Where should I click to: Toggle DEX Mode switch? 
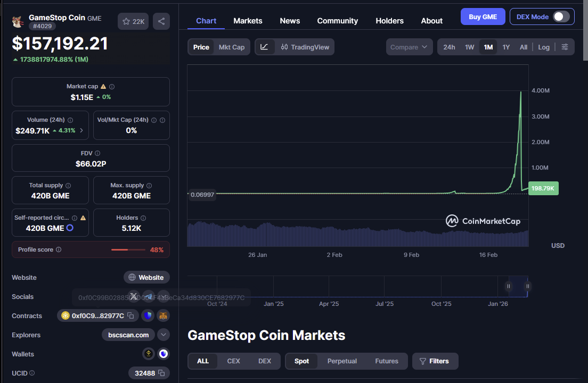[x=562, y=16]
